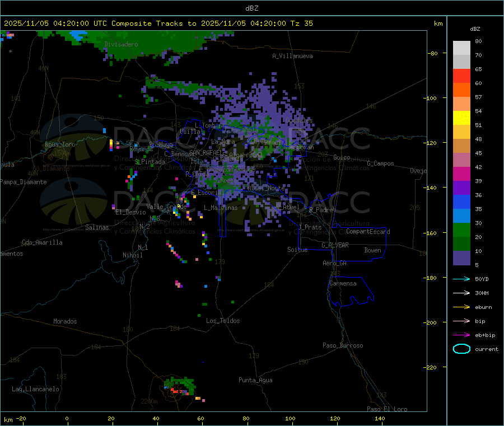504x426 pixels.
Task: Click the 'Soitue' location label
Action: pyautogui.click(x=297, y=250)
